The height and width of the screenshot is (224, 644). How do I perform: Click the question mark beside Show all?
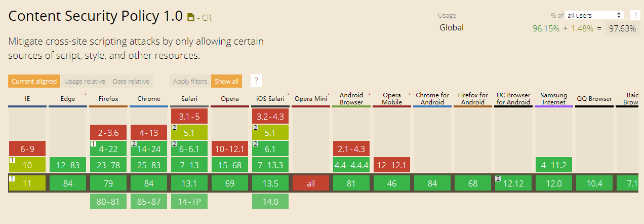pyautogui.click(x=256, y=81)
